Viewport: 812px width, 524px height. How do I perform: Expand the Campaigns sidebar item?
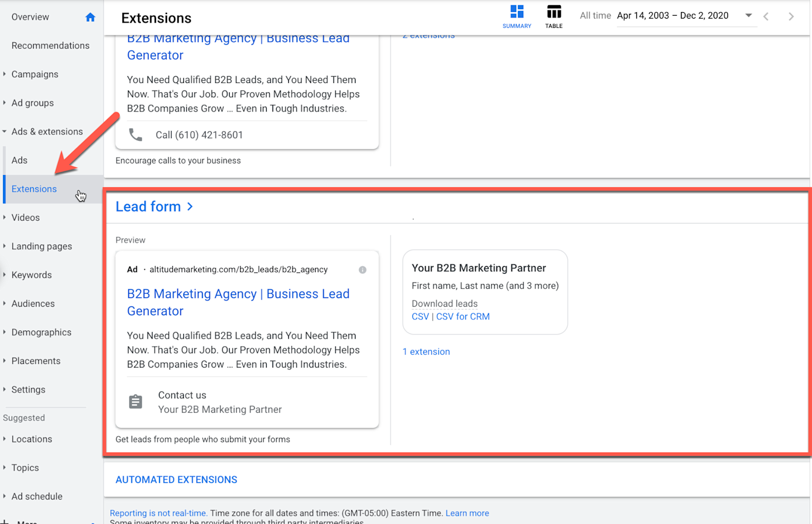(5, 74)
